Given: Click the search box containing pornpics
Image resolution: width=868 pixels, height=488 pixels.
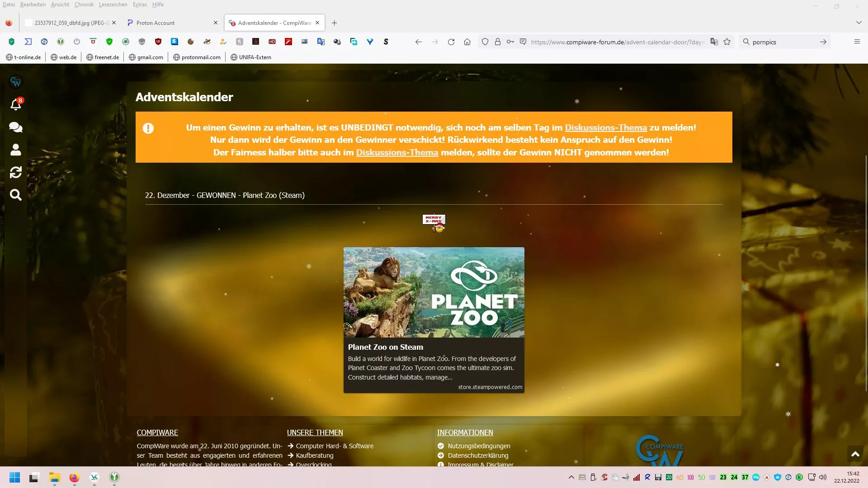Looking at the screenshot, I should (784, 42).
